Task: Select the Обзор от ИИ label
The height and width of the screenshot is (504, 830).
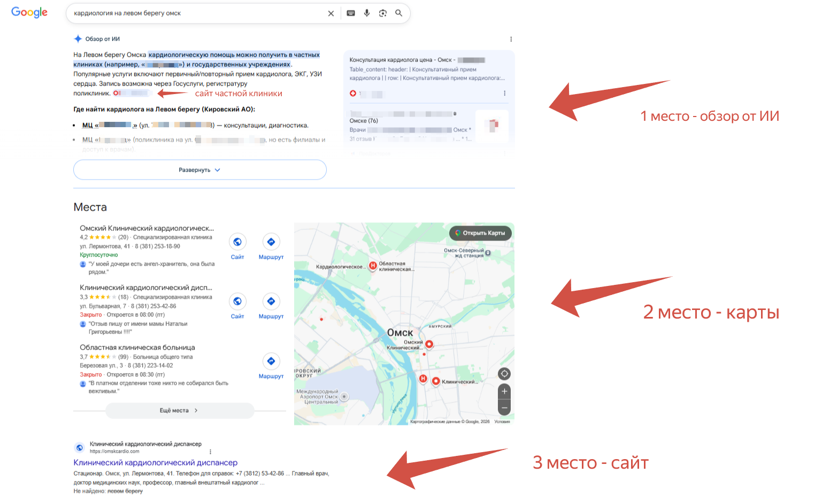Action: [103, 39]
